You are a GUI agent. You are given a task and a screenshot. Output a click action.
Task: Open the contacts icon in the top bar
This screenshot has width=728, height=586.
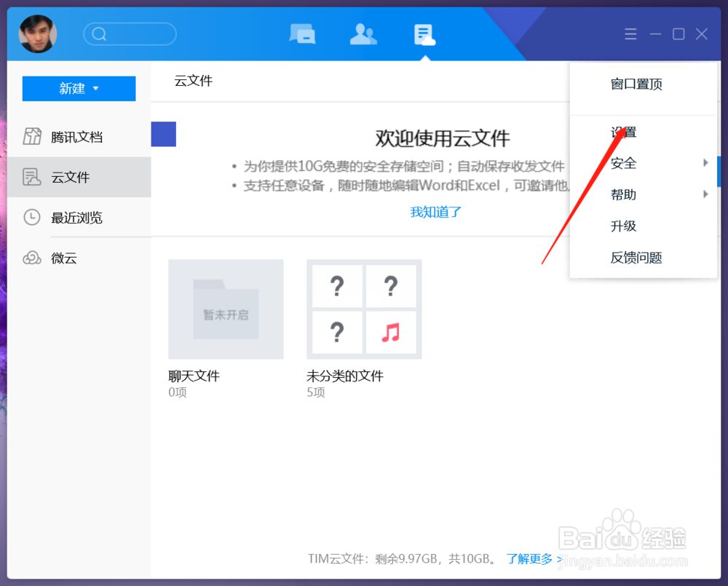(x=363, y=33)
